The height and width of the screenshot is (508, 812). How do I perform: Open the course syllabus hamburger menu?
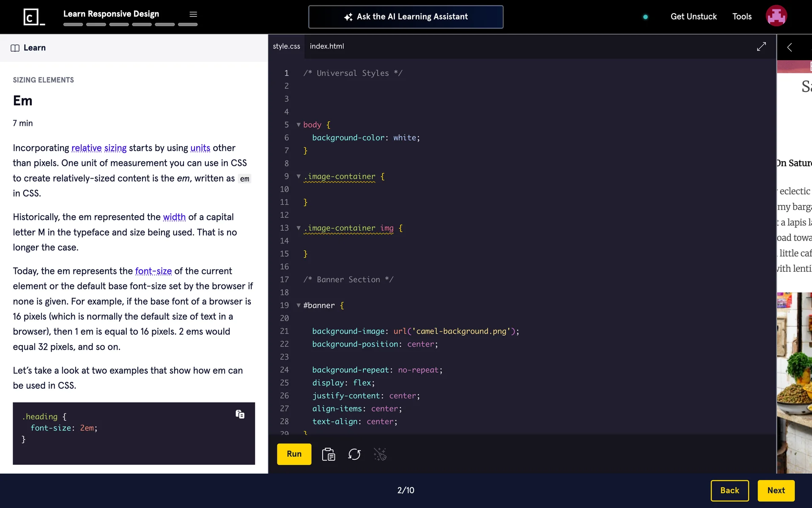[x=193, y=14]
